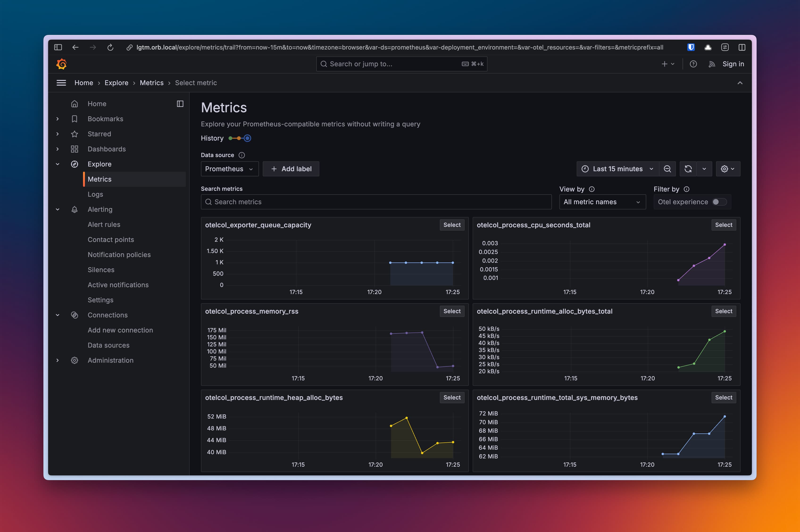Open the hamburger navigation menu
The image size is (800, 532).
[x=61, y=83]
